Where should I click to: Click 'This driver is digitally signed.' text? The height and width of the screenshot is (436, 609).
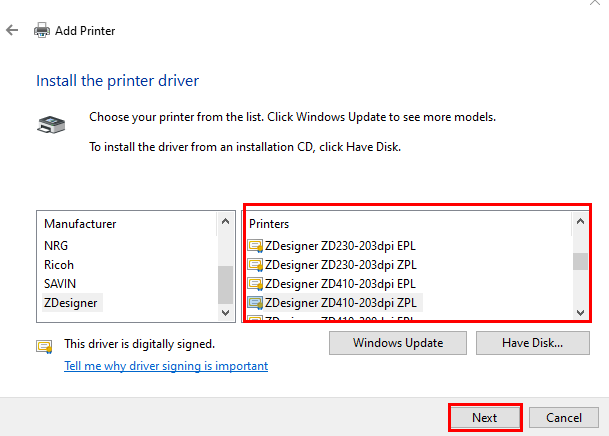click(x=139, y=344)
